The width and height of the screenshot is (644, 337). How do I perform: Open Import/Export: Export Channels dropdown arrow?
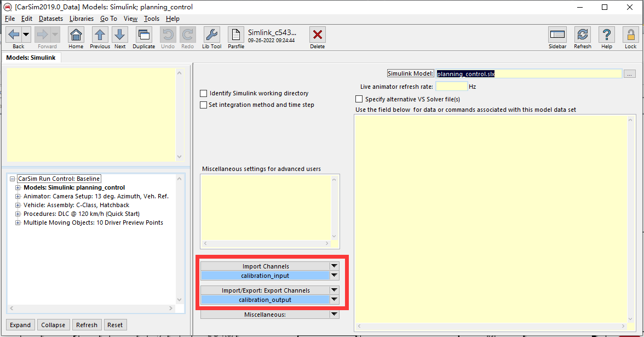(x=334, y=290)
